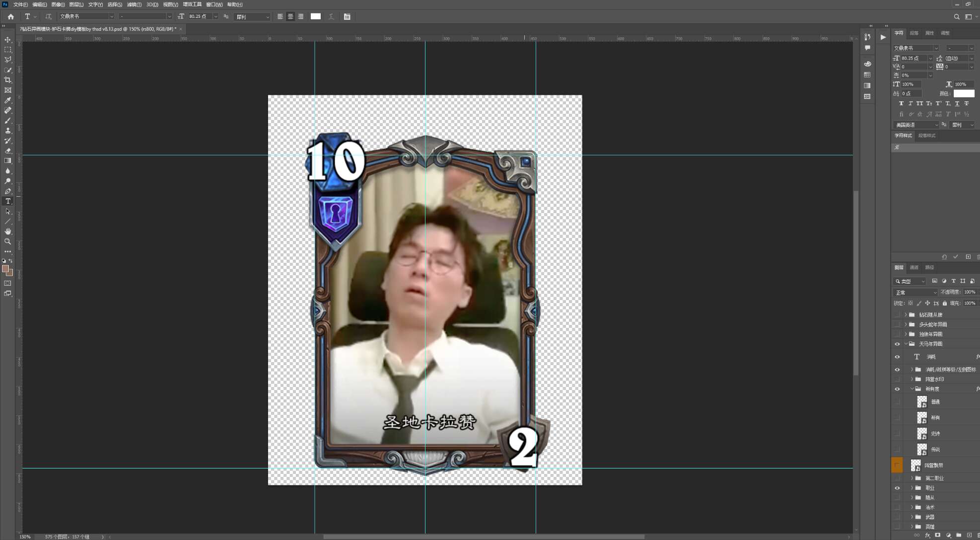Hide the 消耗 text layer
The image size is (980, 540).
pyautogui.click(x=897, y=357)
